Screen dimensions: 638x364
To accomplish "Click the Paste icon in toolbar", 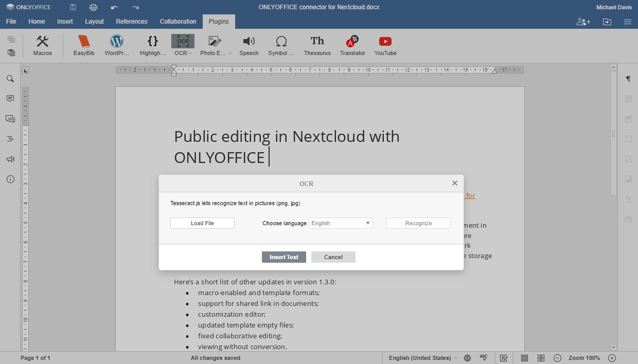I will pos(11,52).
